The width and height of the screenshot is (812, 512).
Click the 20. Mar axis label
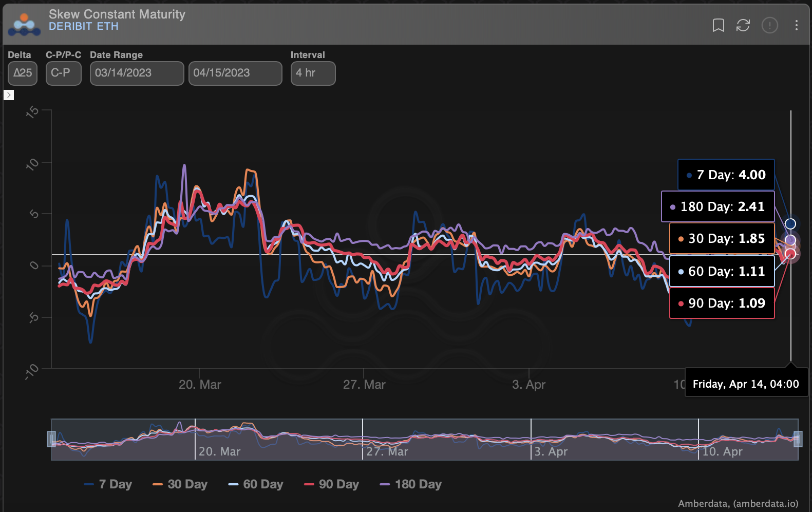coord(200,385)
